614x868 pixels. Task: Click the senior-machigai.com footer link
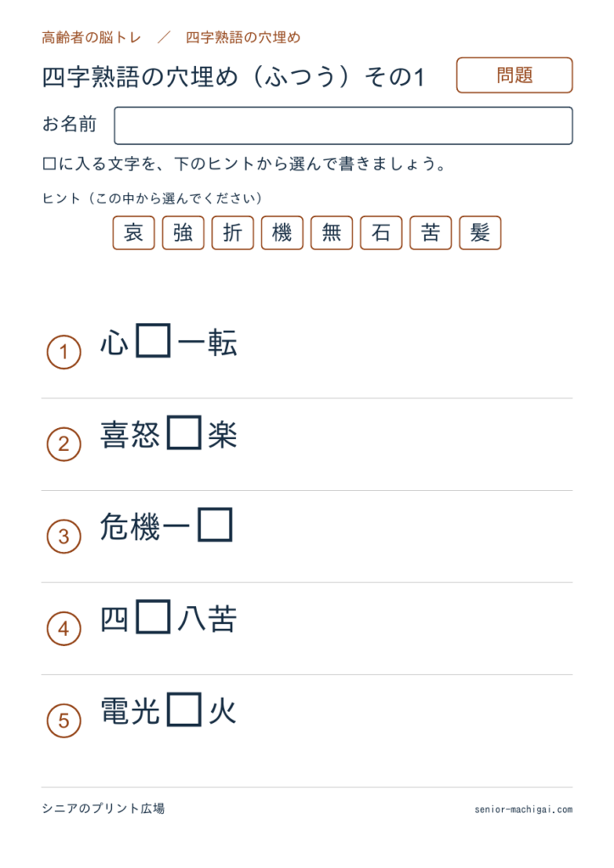point(523,810)
